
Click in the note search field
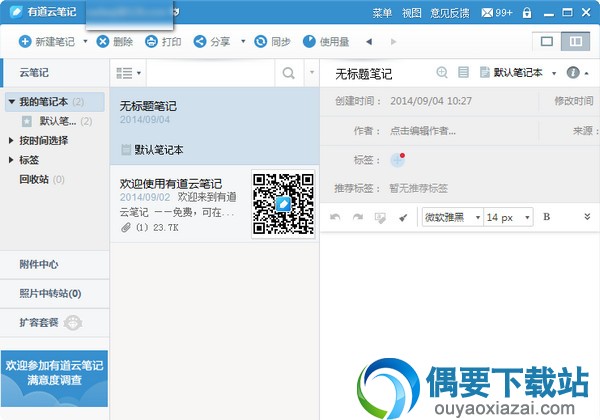pos(210,73)
